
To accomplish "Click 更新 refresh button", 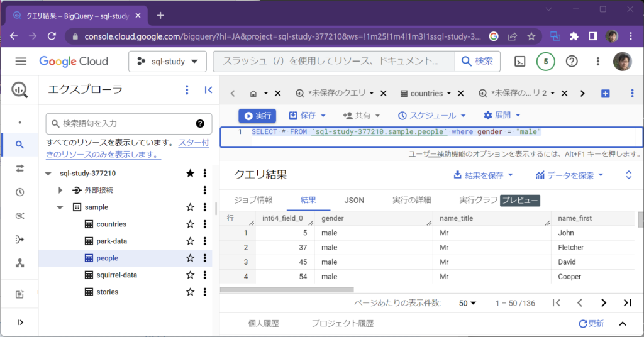I will pos(591,323).
